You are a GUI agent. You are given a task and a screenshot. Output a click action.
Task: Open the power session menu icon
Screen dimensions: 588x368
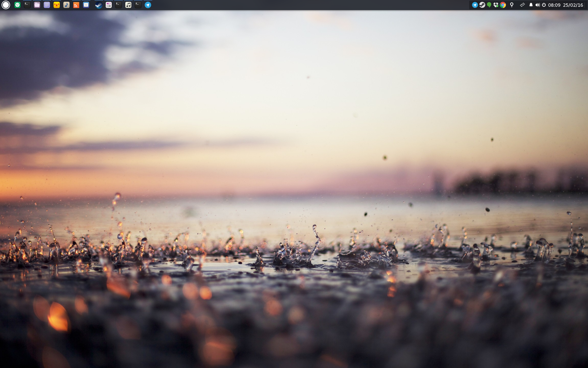(544, 5)
